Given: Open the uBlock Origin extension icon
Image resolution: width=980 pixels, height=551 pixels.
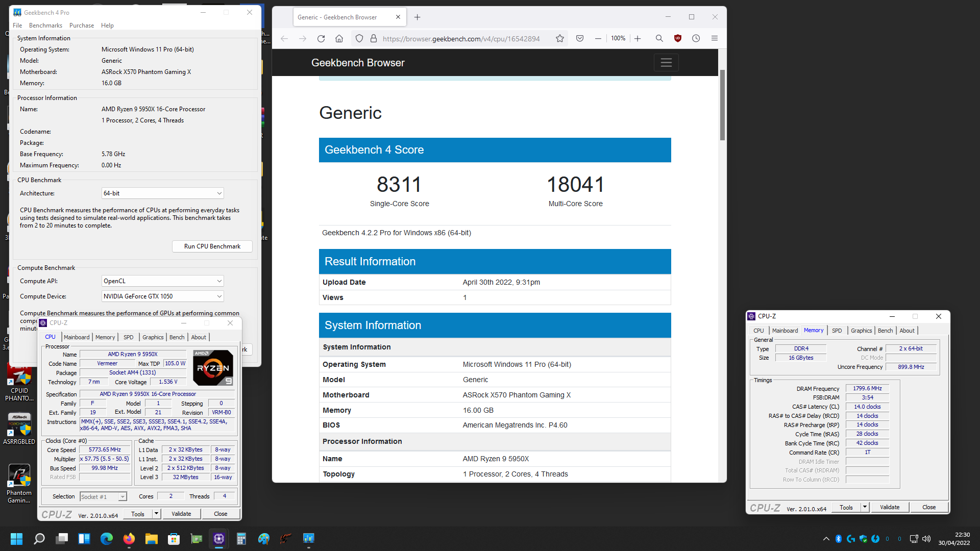Looking at the screenshot, I should click(x=678, y=38).
